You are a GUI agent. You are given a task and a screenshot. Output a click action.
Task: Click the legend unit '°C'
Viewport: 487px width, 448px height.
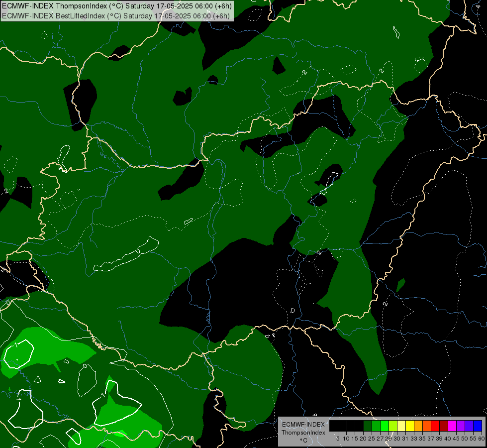pos(304,441)
